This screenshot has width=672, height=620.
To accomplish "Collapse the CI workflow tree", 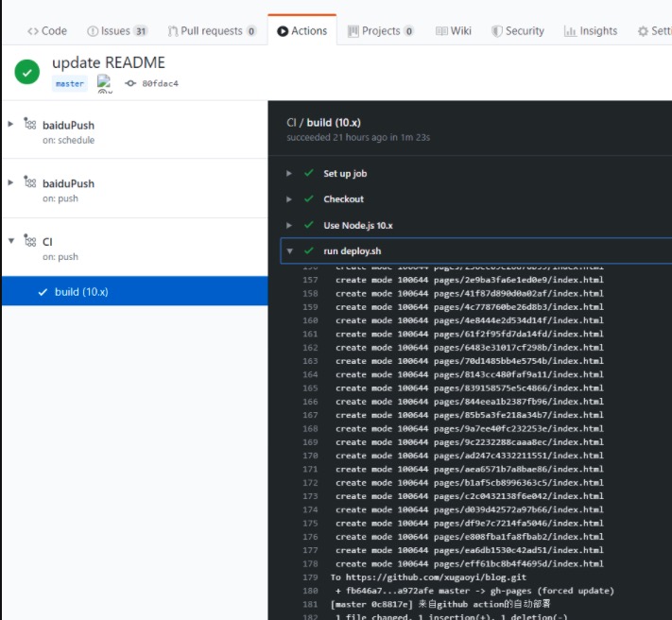I will [x=10, y=241].
